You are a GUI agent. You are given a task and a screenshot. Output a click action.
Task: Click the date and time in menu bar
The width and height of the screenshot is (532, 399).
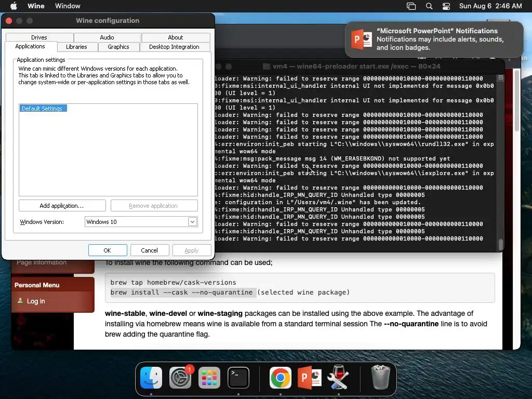coord(490,6)
